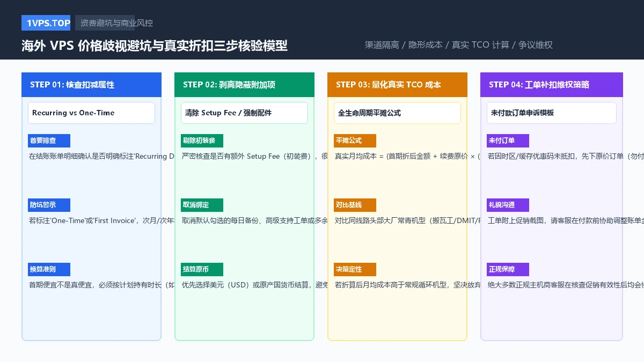Click text starting 严密核查是否有额外 Setup Fee
Viewport: 644px width, 362px height.
click(x=254, y=157)
